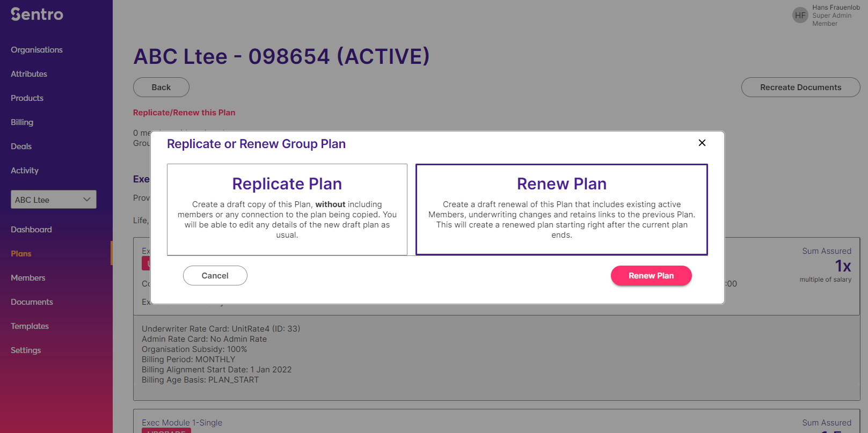The height and width of the screenshot is (433, 868).
Task: Select the Replicate Plan option card
Action: [x=287, y=210]
